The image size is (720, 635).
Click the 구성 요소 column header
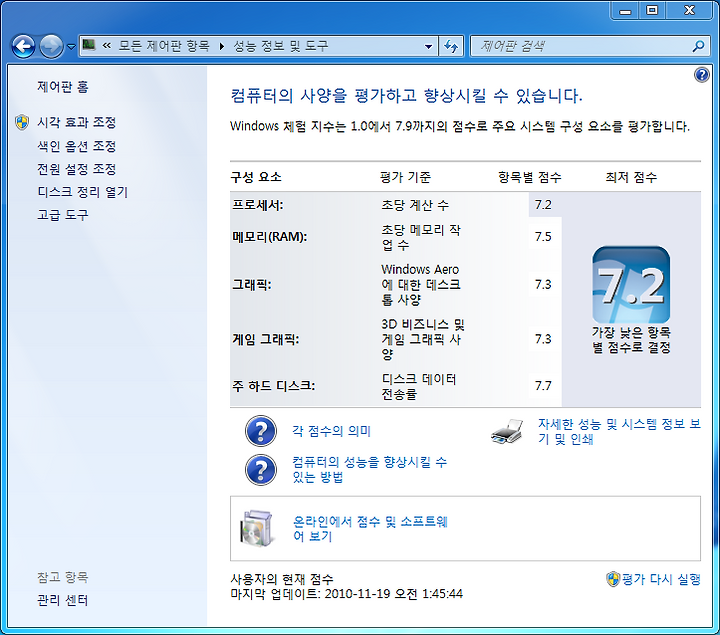[256, 177]
